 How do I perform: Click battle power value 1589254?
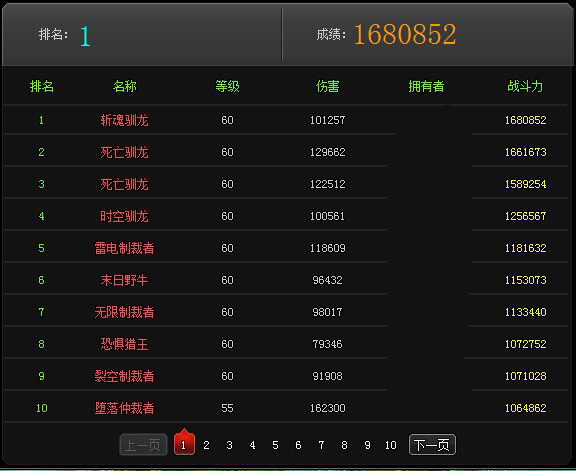(525, 184)
